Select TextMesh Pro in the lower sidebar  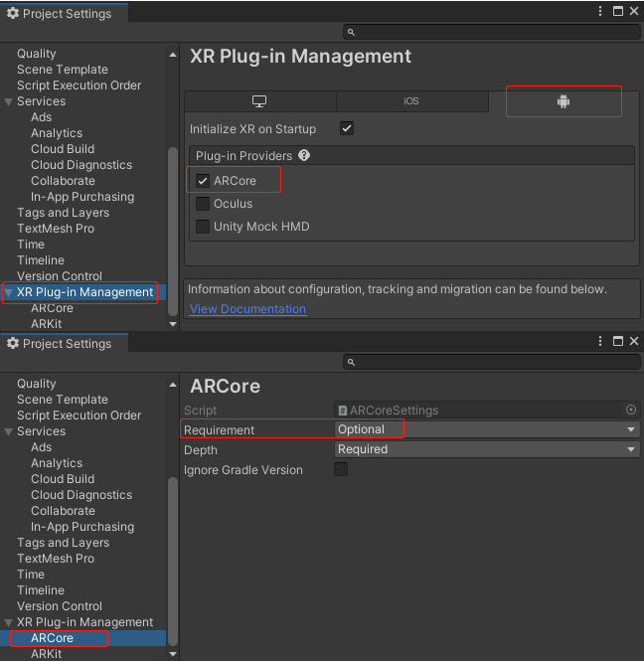tap(56, 559)
